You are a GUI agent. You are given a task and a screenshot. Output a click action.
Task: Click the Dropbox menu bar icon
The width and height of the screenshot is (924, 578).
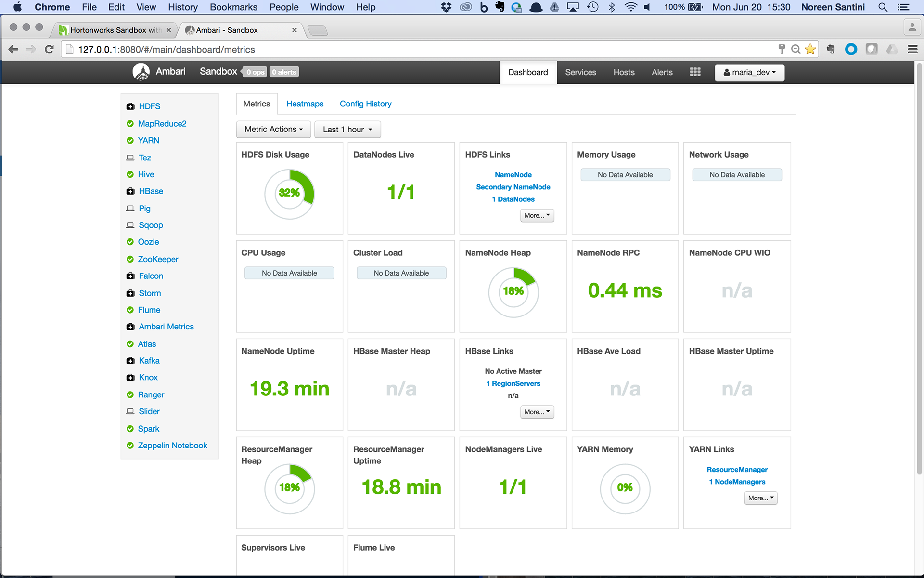pyautogui.click(x=446, y=7)
